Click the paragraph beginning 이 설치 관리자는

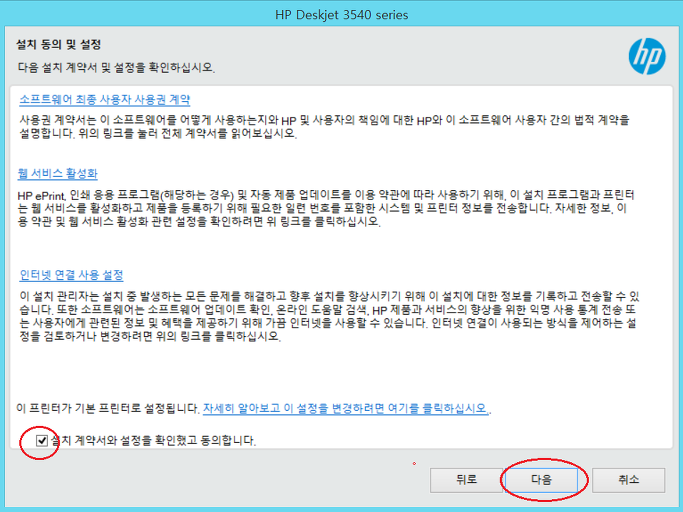pos(329,316)
